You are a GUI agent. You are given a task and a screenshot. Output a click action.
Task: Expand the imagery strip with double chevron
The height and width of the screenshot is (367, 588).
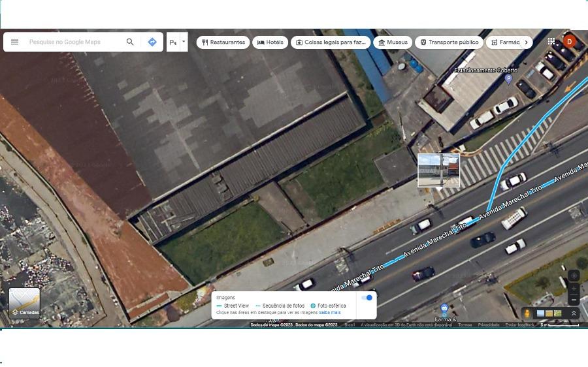(x=574, y=313)
